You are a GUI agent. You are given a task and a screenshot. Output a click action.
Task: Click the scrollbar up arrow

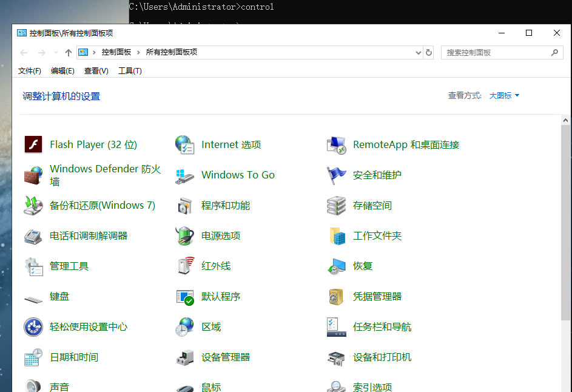click(x=565, y=120)
